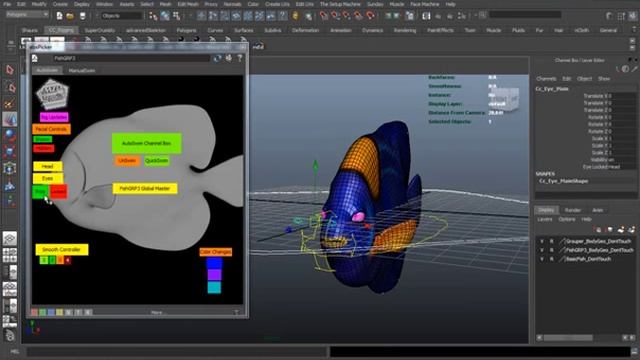Image resolution: width=640 pixels, height=360 pixels.
Task: Click the green QuickZoom button
Action: tap(156, 161)
